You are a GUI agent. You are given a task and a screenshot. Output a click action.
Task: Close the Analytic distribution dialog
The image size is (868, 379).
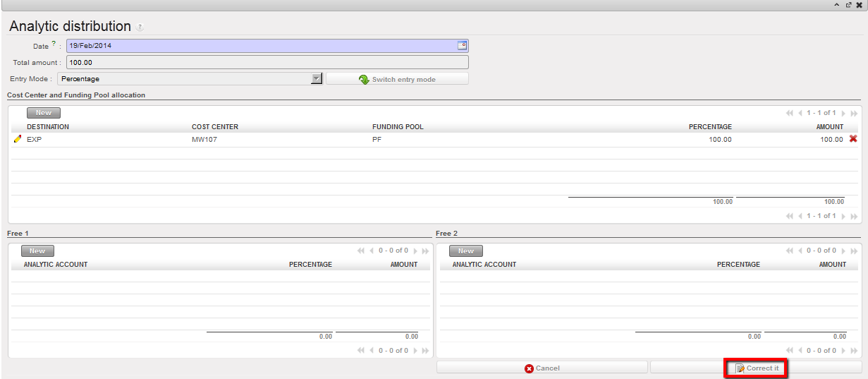pyautogui.click(x=858, y=5)
